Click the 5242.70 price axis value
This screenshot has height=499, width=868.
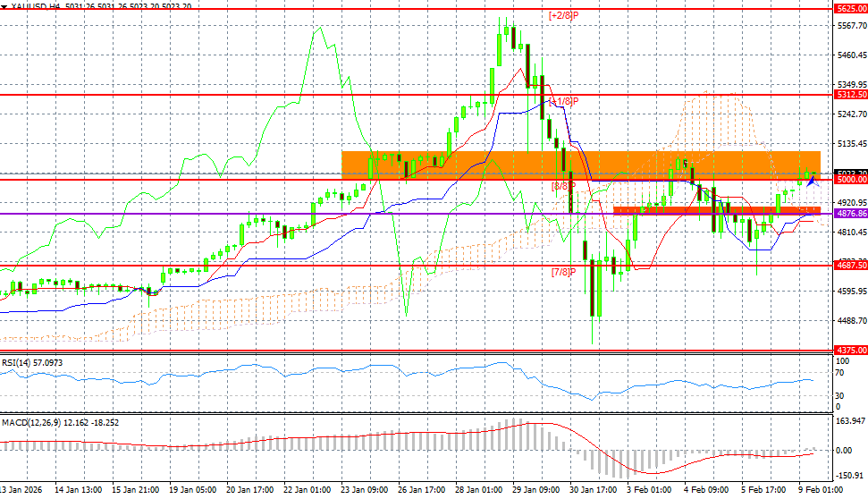852,114
